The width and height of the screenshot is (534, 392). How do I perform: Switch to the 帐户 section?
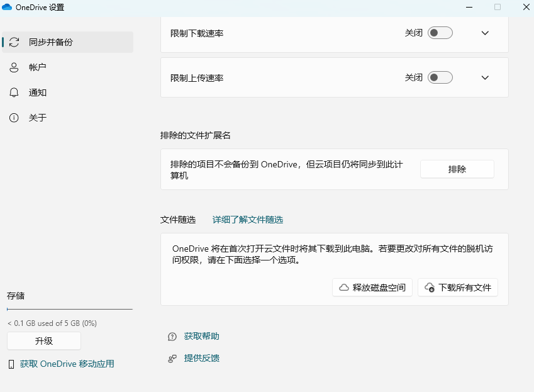pyautogui.click(x=67, y=67)
